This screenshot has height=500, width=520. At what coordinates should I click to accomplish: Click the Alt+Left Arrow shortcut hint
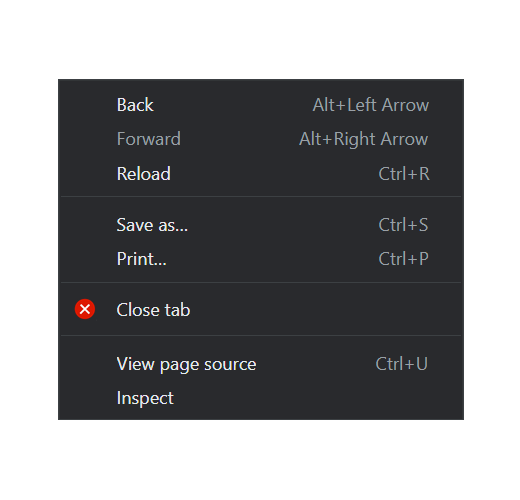[371, 105]
